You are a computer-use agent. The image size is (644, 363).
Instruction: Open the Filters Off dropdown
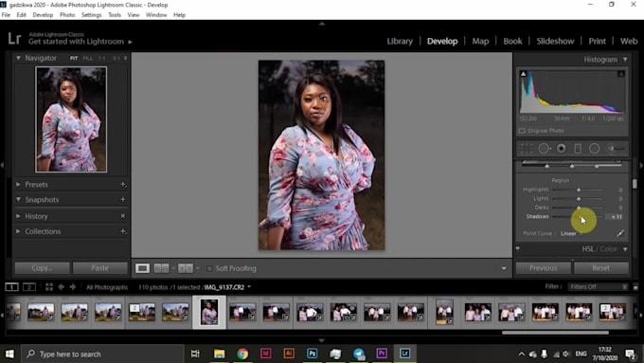[598, 287]
